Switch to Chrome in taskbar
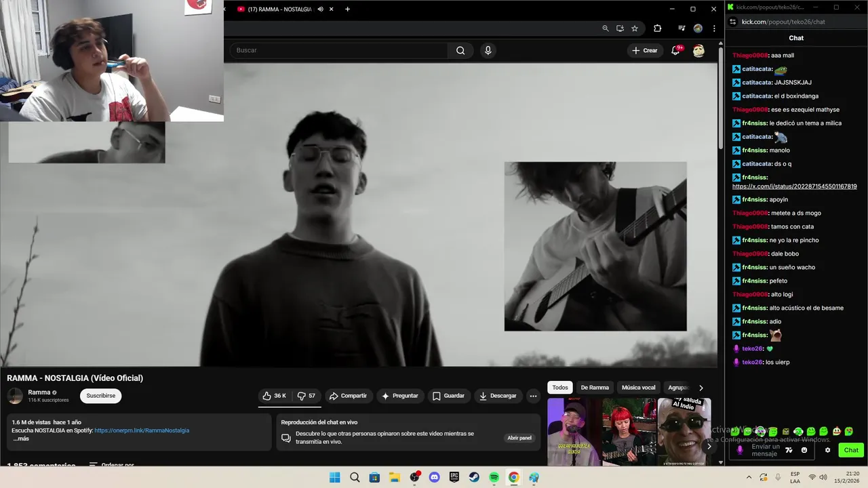Image resolution: width=868 pixels, height=488 pixels. tap(514, 477)
